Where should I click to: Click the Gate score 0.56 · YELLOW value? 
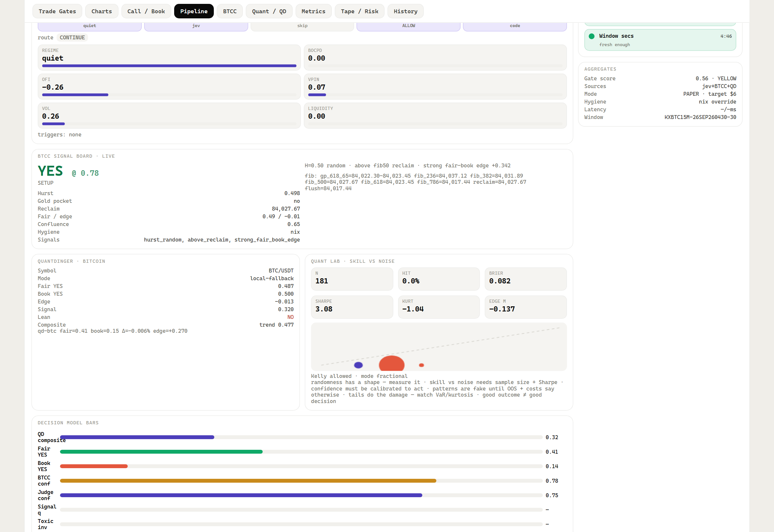click(716, 78)
